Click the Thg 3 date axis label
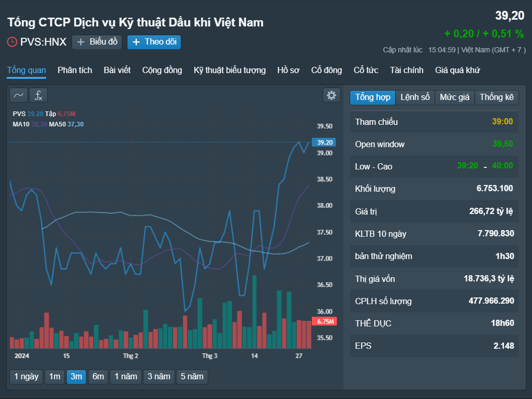The image size is (532, 399). (x=210, y=356)
